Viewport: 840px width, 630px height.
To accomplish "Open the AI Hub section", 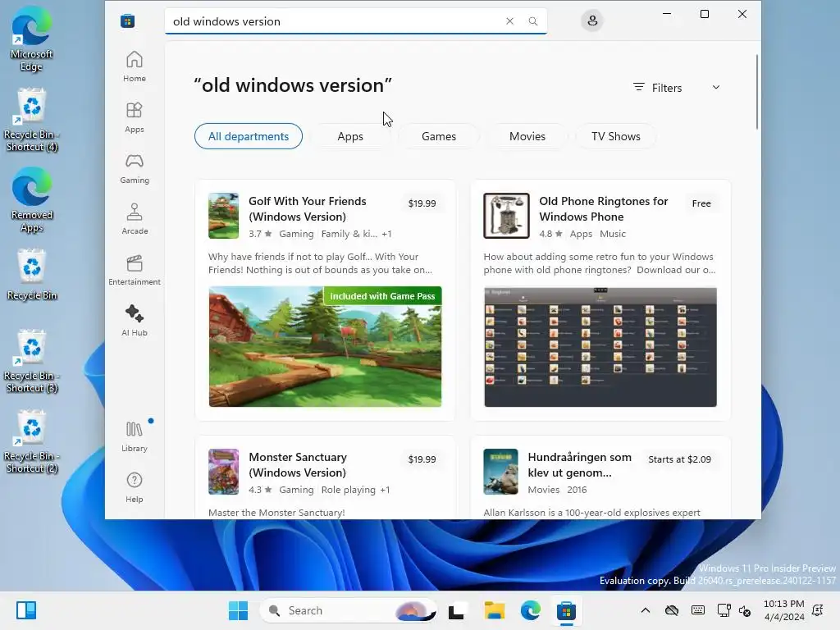I will point(135,321).
